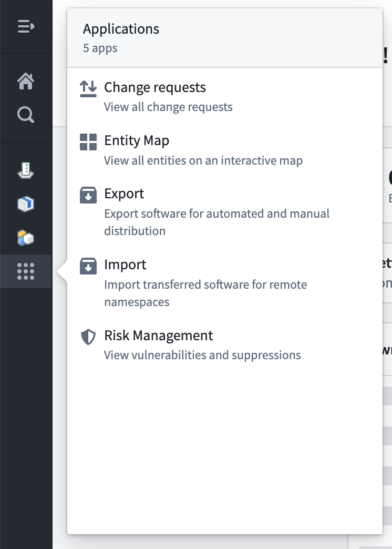
Task: Open the server tray sidebar icon
Action: tap(26, 170)
